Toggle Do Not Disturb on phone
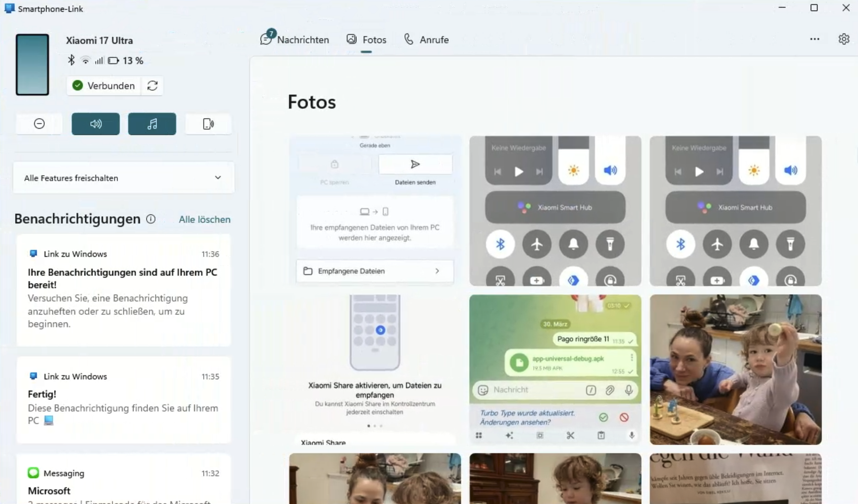 tap(39, 124)
